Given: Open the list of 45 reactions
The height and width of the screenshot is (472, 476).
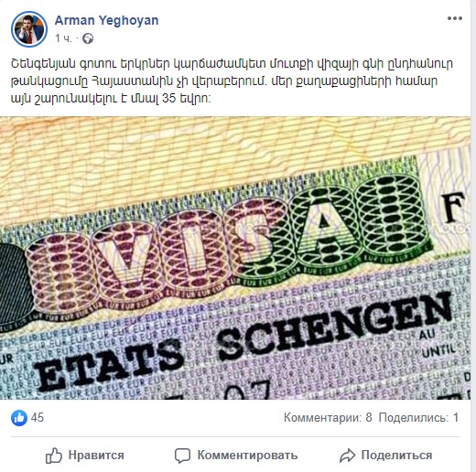Looking at the screenshot, I should coord(38,417).
